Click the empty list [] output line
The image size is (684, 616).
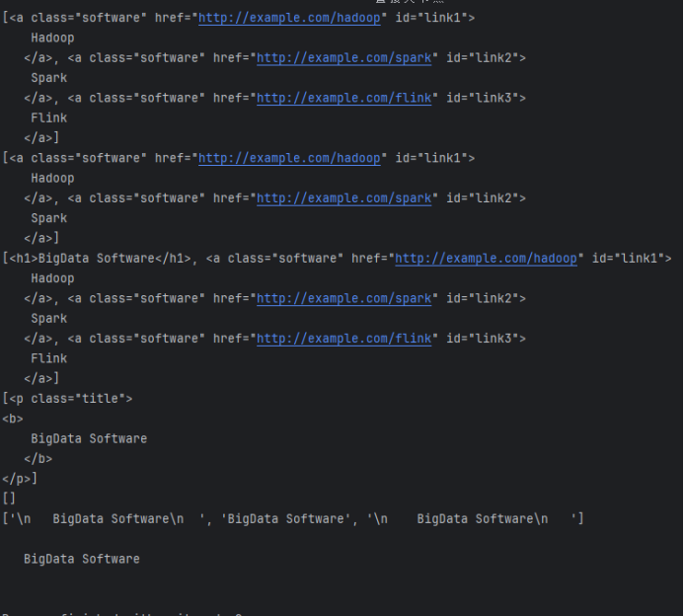[x=9, y=499]
